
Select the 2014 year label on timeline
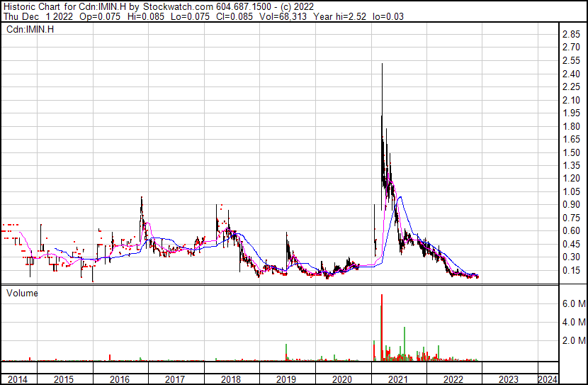tap(18, 379)
